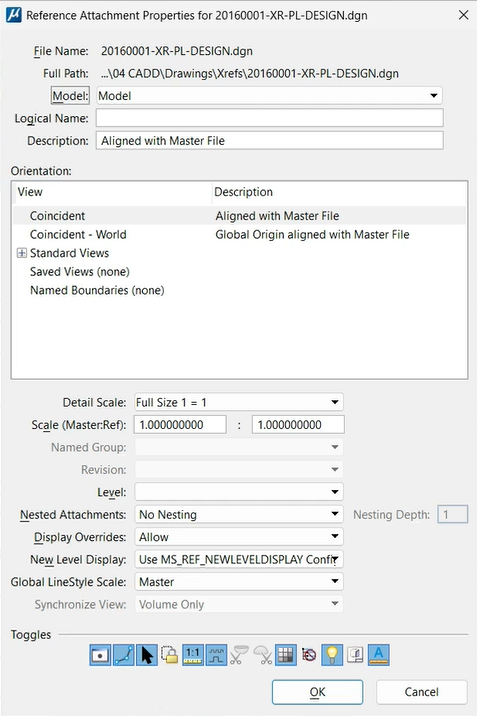477x716 pixels.
Task: Click the Plot as 3D icon
Action: pyautogui.click(x=355, y=655)
